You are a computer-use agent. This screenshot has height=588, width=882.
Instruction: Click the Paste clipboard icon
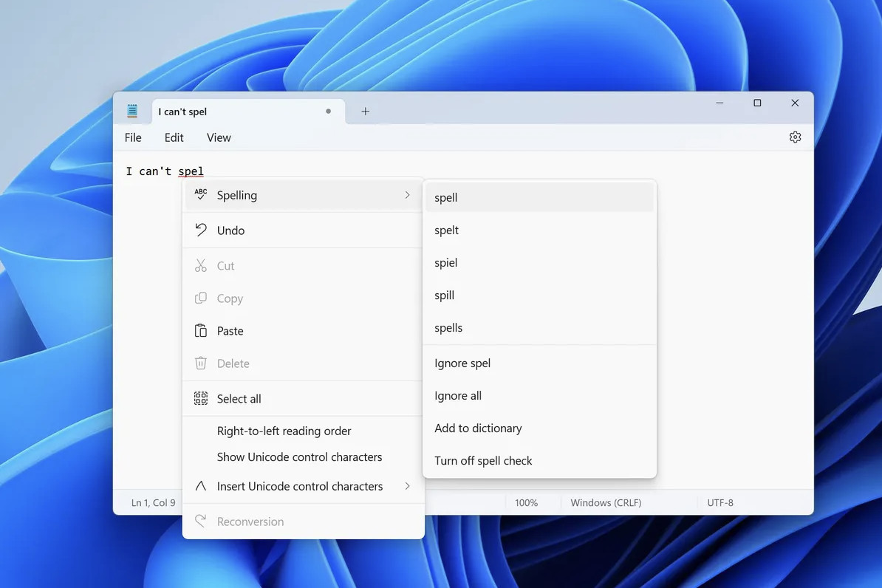click(x=201, y=331)
